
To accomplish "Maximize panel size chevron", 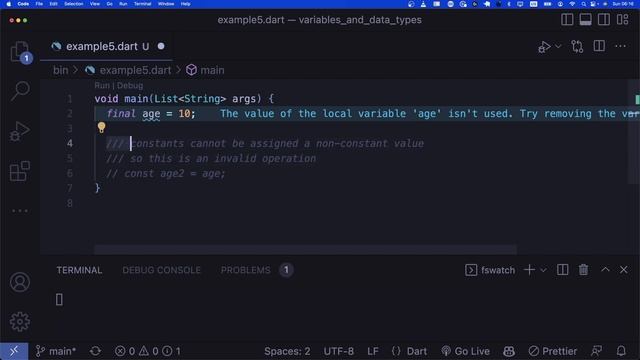I will [605, 270].
